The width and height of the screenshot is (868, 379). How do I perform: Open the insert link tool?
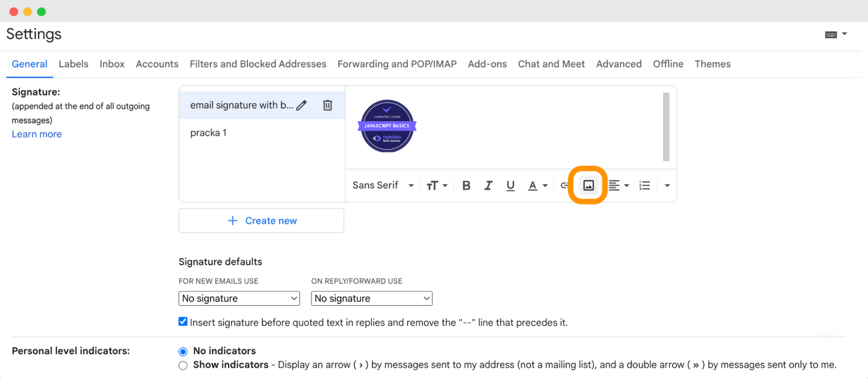coord(564,186)
